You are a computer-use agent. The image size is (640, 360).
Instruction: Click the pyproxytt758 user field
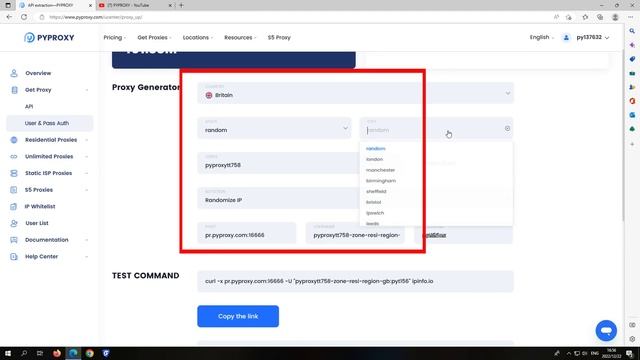278,163
